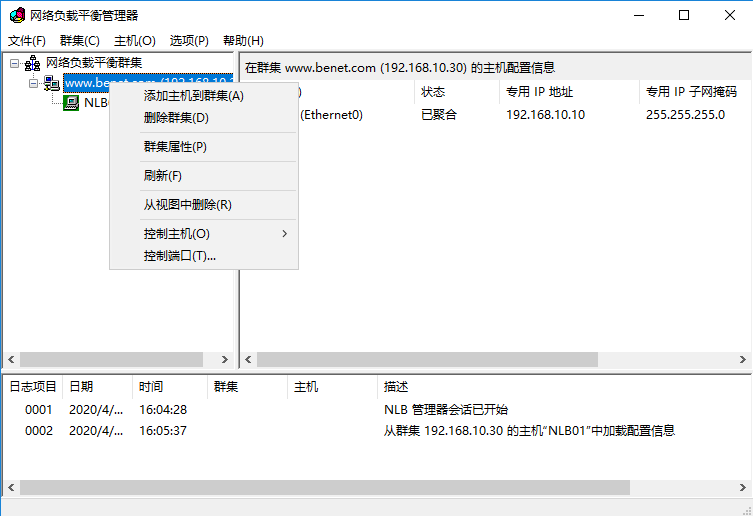This screenshot has width=753, height=516.
Task: Click the host configuration info header text
Action: pos(400,68)
